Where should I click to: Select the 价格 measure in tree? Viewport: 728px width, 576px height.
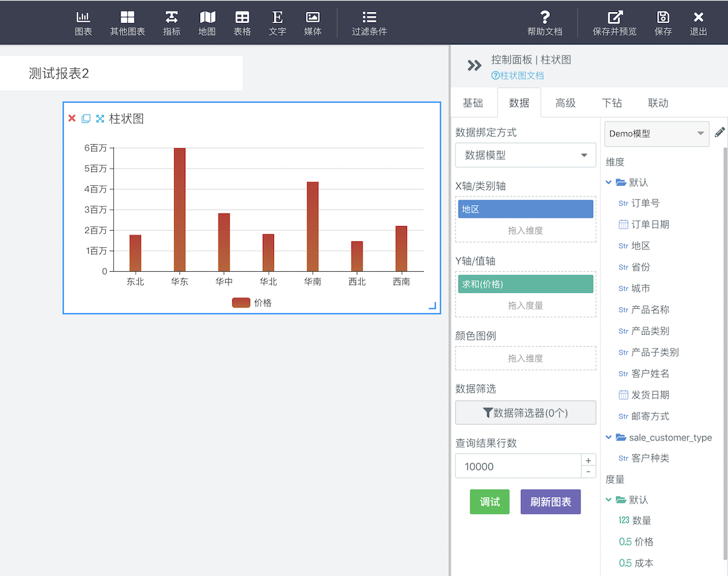tap(644, 542)
